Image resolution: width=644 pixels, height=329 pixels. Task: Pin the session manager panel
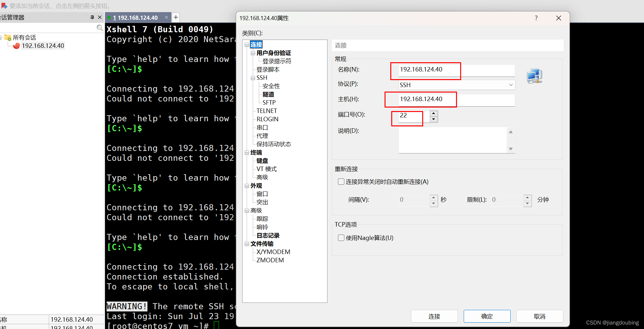pyautogui.click(x=92, y=17)
